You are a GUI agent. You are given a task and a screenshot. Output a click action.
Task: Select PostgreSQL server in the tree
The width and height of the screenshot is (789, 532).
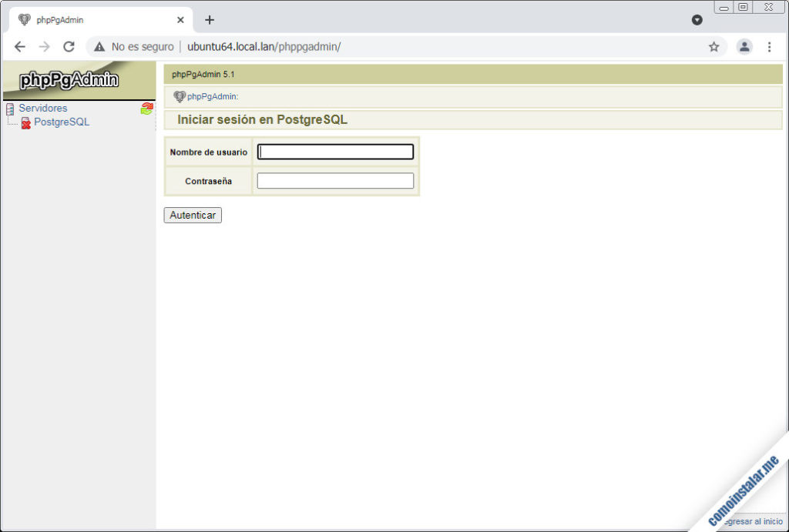click(62, 122)
